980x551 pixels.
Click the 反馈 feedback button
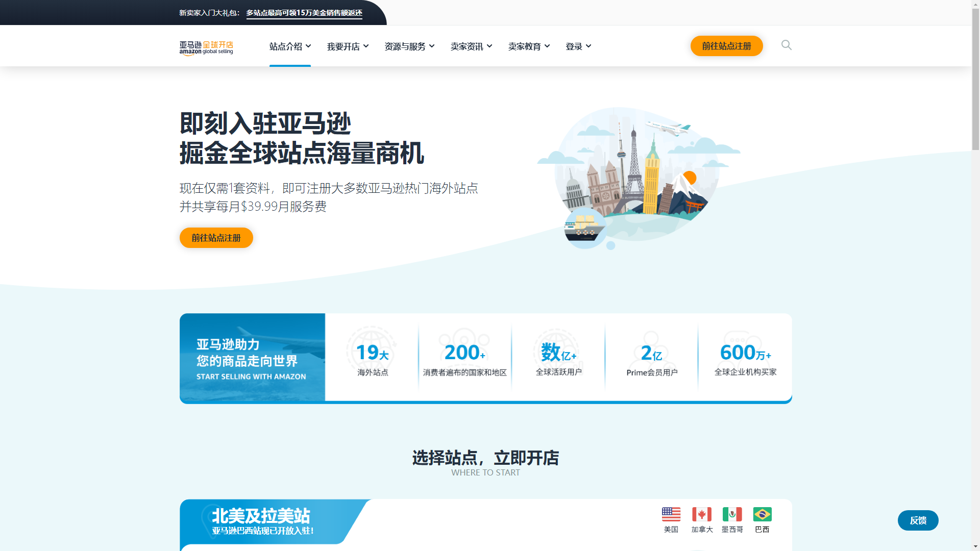click(x=918, y=520)
